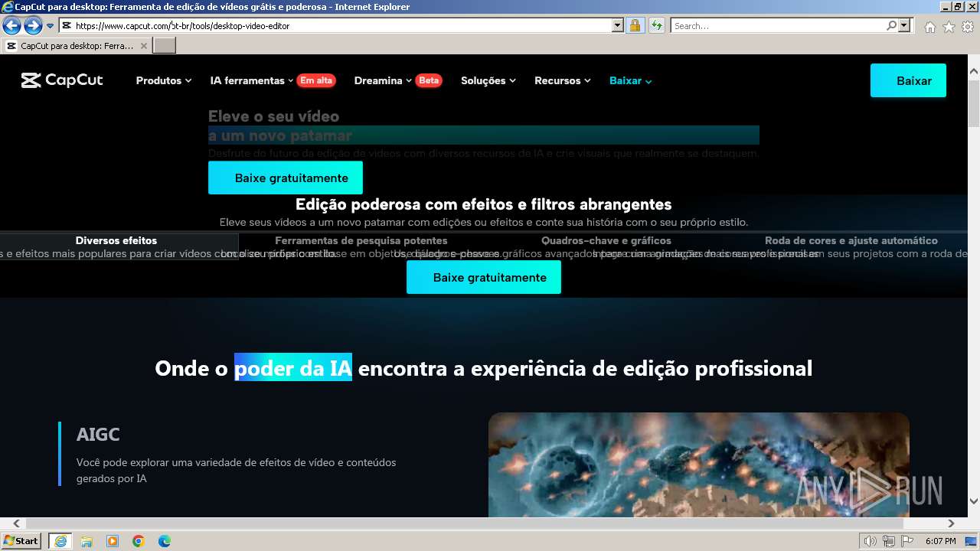980x551 pixels.
Task: Open the recent pages dropdown arrow
Action: 50,26
